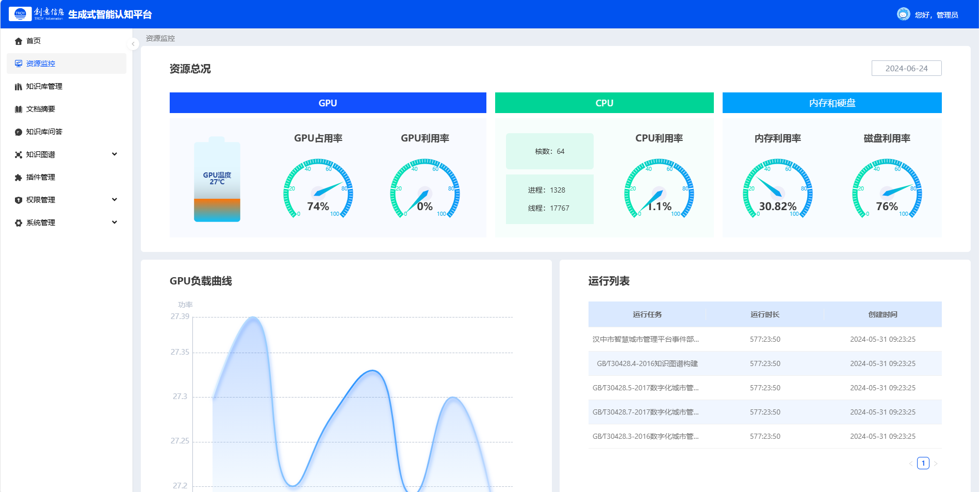Click the GPU section header bar

pos(328,103)
